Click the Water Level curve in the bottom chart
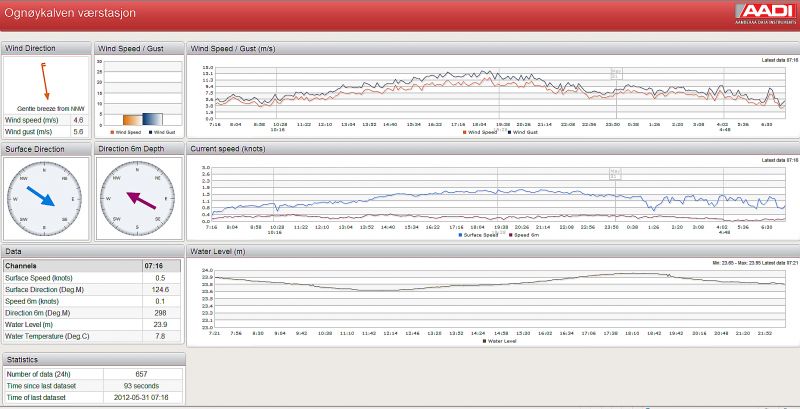 click(x=500, y=285)
